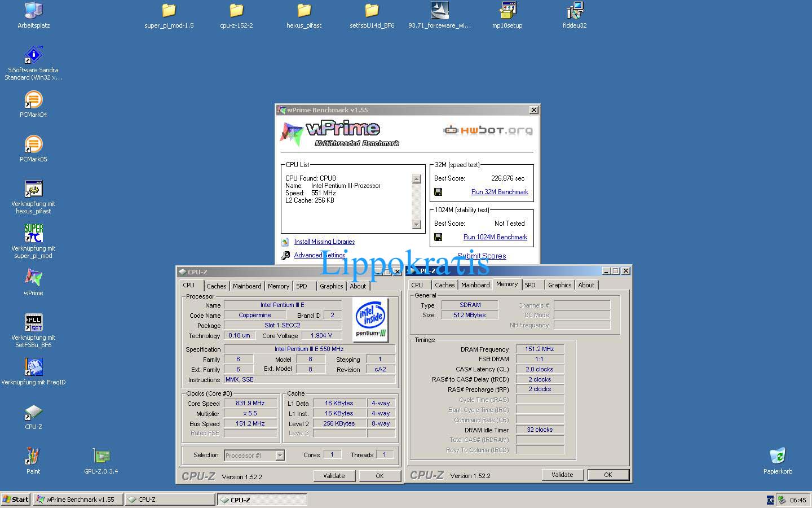Open Verknüpfung mit super_pi_mod shortcut
Image resolution: width=812 pixels, height=508 pixels.
click(33, 242)
